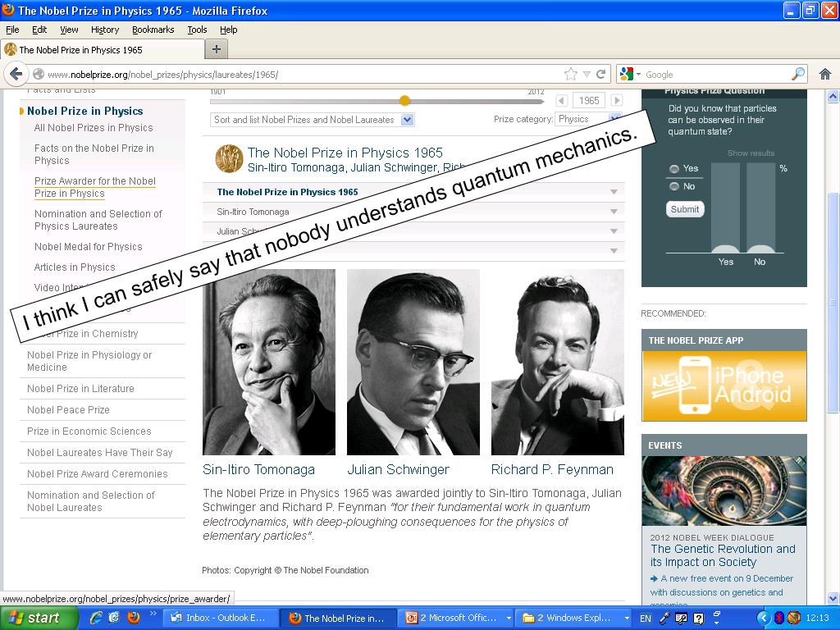Screen dimensions: 840x630
Task: Select the No radio option
Action: tap(674, 186)
